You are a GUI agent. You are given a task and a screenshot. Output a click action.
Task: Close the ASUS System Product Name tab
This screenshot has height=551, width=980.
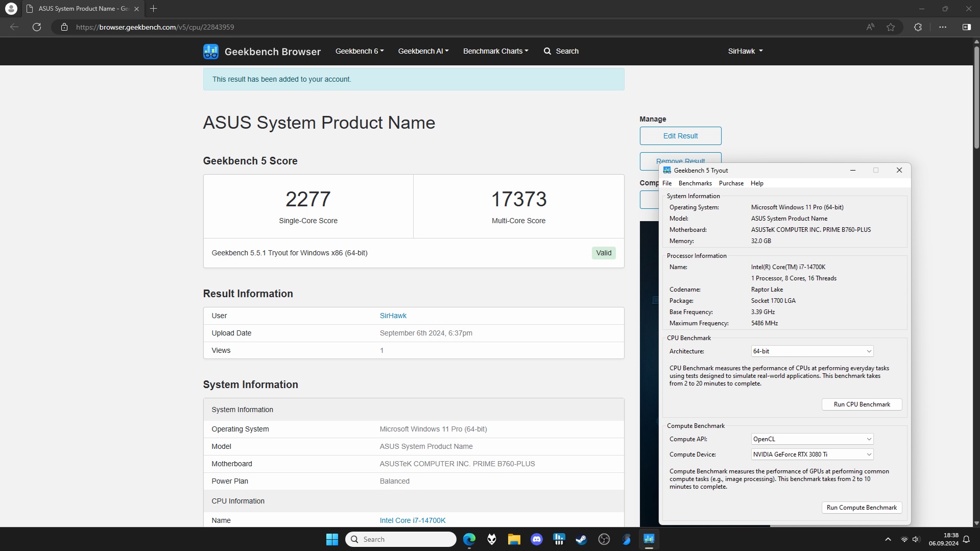(x=136, y=9)
